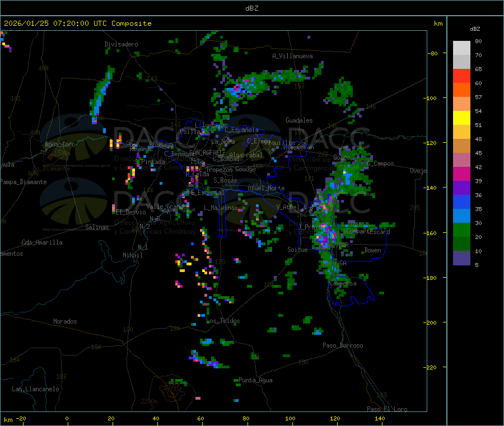504x426 pixels.
Task: Click the orange 57-60 dBZ legend swatch
Action: pyautogui.click(x=461, y=90)
